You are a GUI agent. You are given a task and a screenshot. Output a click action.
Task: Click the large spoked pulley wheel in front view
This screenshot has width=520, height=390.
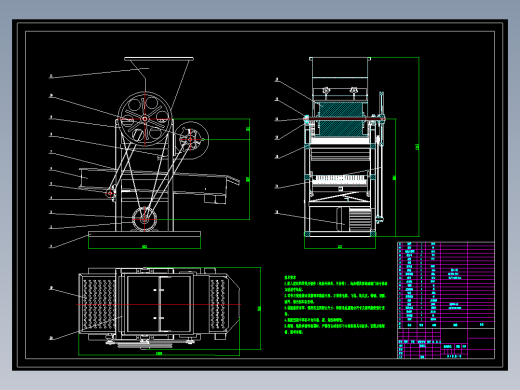[145, 119]
